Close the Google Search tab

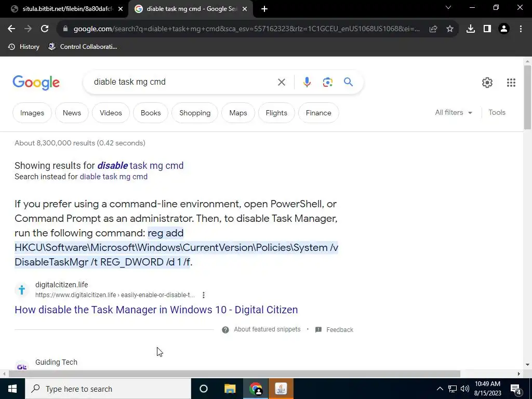[x=245, y=9]
